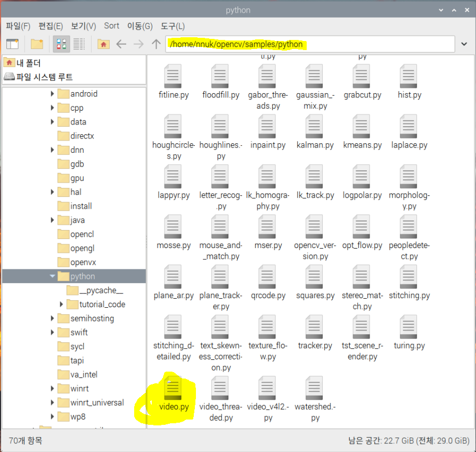Select the peopledetect.py file icon

(408, 226)
